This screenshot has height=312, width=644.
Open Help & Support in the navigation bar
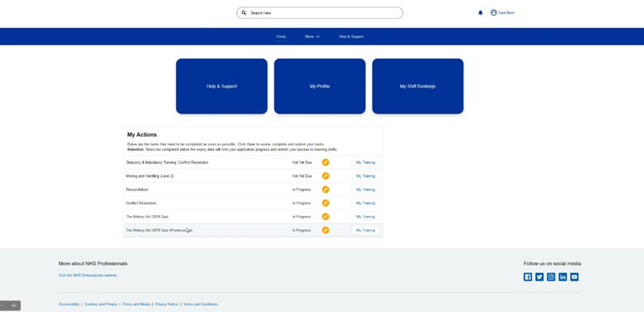(351, 36)
